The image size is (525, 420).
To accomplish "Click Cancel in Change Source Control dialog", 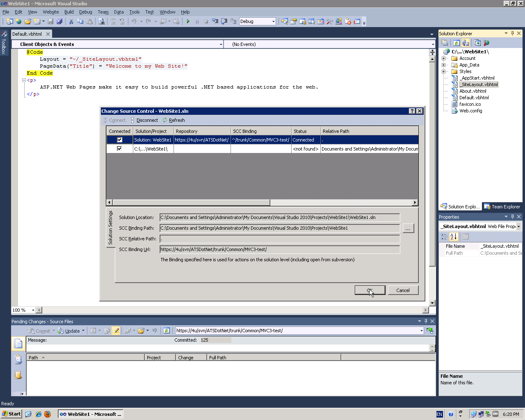I will tap(403, 290).
